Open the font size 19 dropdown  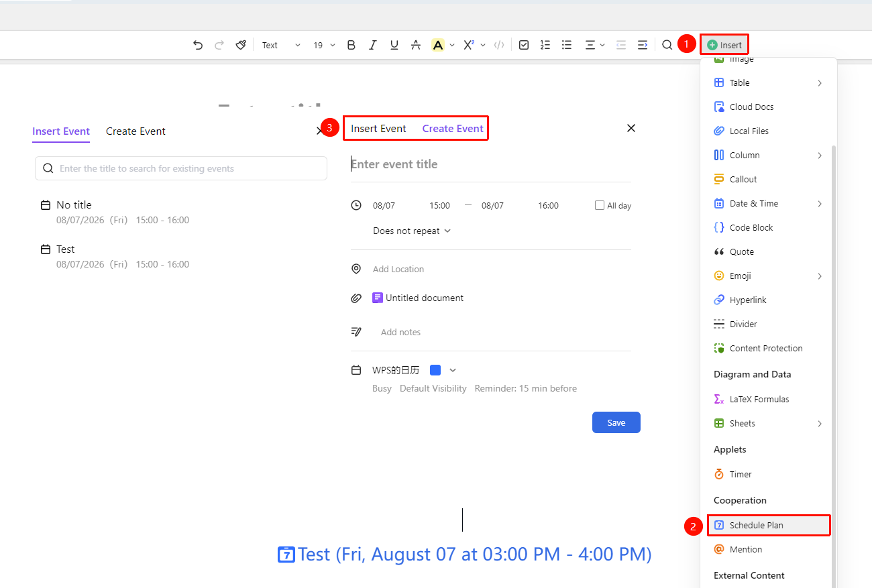coord(324,45)
